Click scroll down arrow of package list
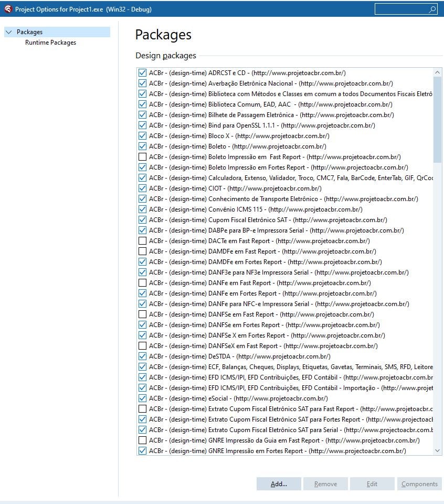 [x=437, y=450]
